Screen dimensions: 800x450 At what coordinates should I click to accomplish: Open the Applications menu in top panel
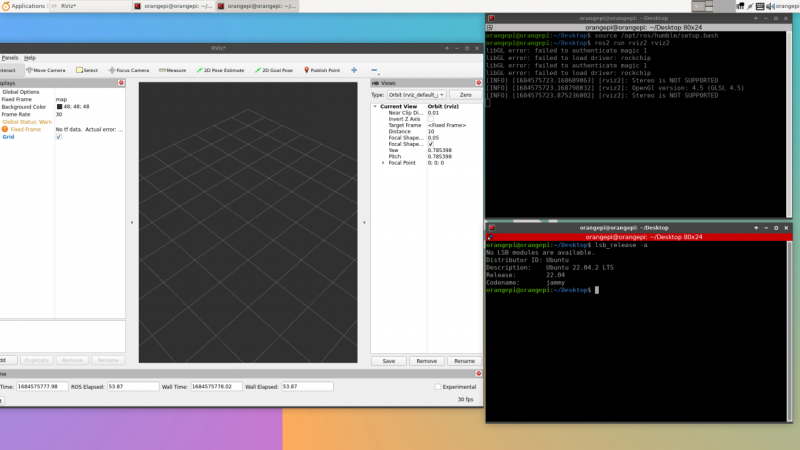click(x=27, y=6)
